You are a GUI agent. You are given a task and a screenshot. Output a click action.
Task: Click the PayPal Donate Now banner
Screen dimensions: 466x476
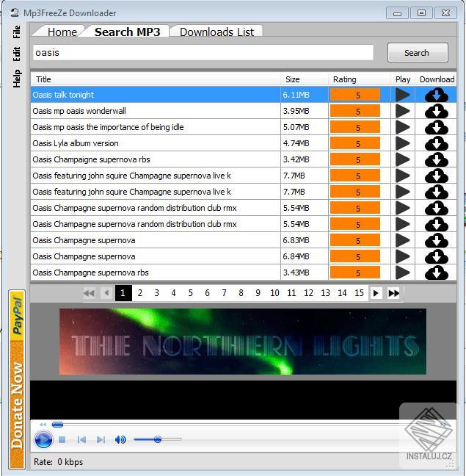coord(17,380)
